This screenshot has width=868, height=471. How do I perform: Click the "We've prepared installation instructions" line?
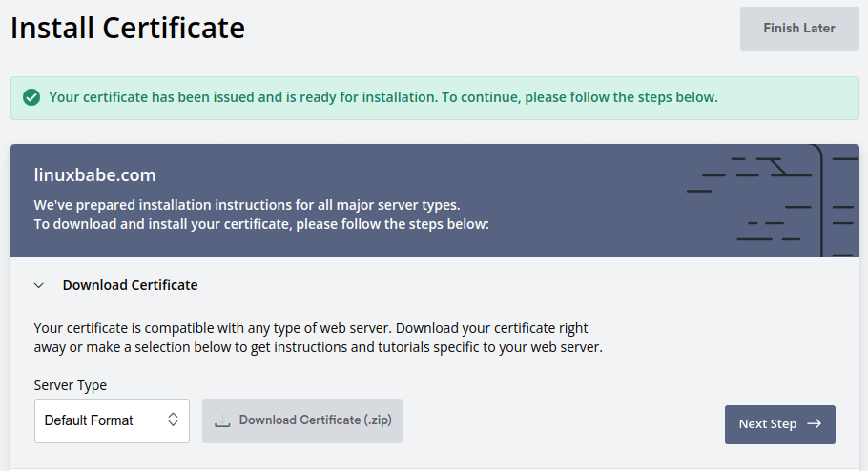click(x=246, y=205)
